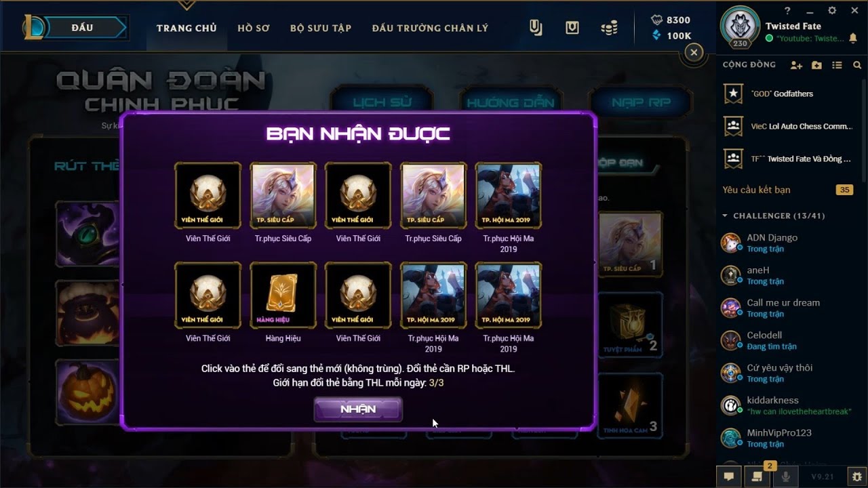Open client settings gear at top right
The width and height of the screenshot is (868, 488).
[x=832, y=11]
